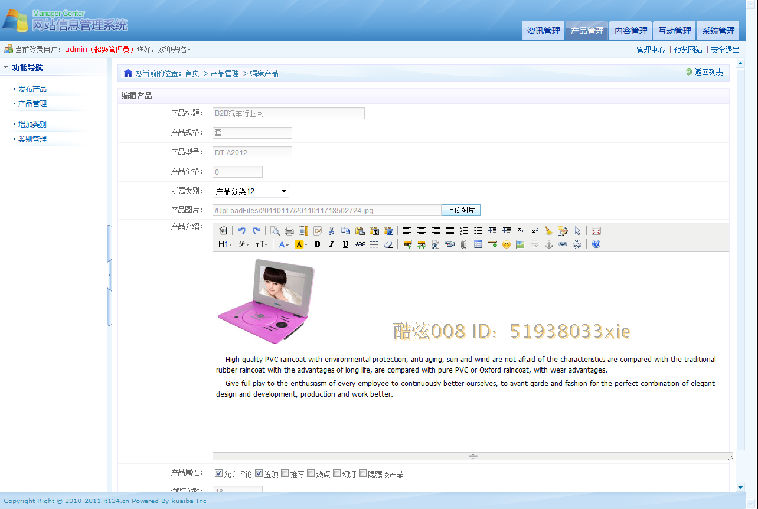The image size is (758, 509).
Task: Click the select all cursor icon
Action: pyautogui.click(x=577, y=231)
